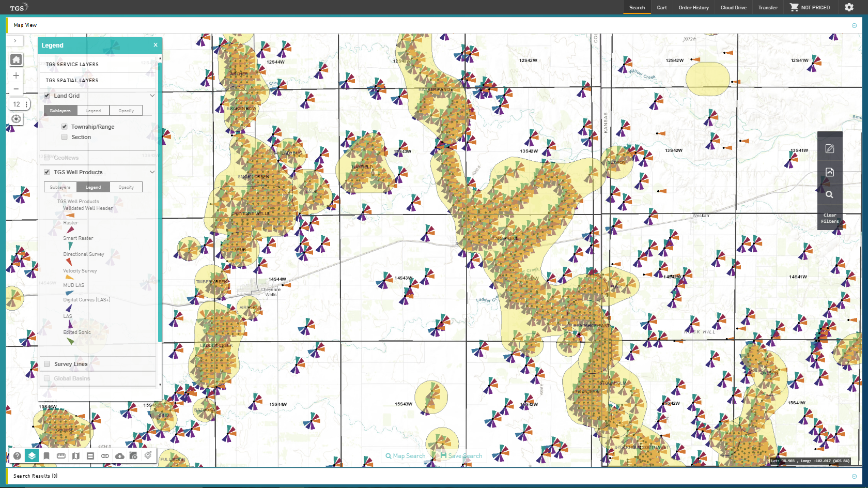Select TGS Well Products Opacity tab
Screen dimensions: 868x488
pyautogui.click(x=126, y=187)
